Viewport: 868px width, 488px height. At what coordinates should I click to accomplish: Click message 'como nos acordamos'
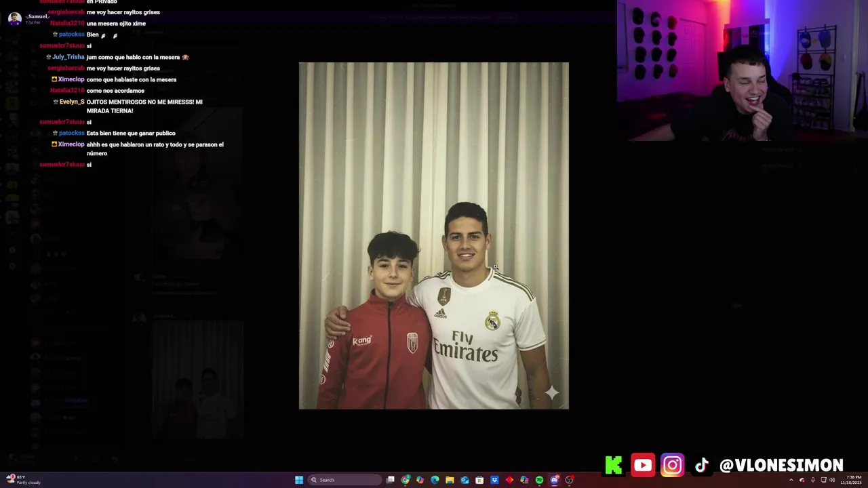pyautogui.click(x=115, y=90)
